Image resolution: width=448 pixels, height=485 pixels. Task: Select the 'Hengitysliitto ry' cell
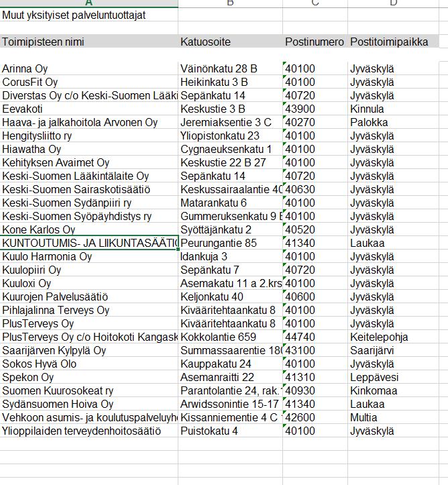(89, 136)
